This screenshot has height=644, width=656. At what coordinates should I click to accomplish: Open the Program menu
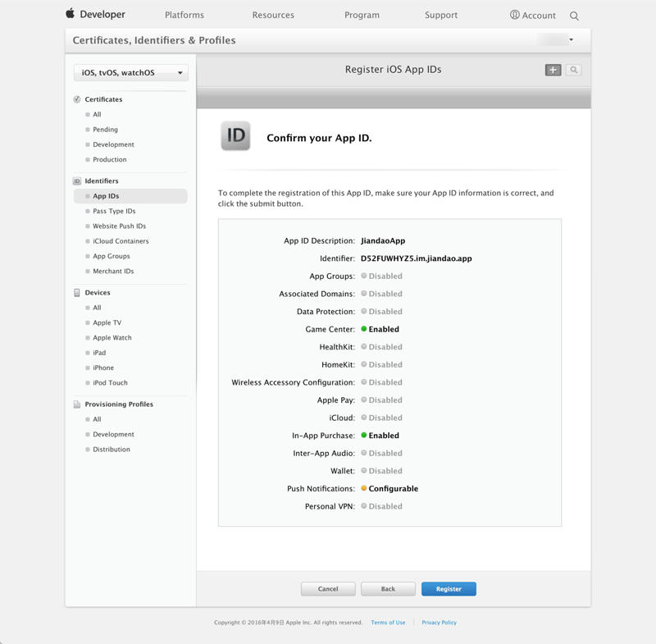[x=362, y=15]
